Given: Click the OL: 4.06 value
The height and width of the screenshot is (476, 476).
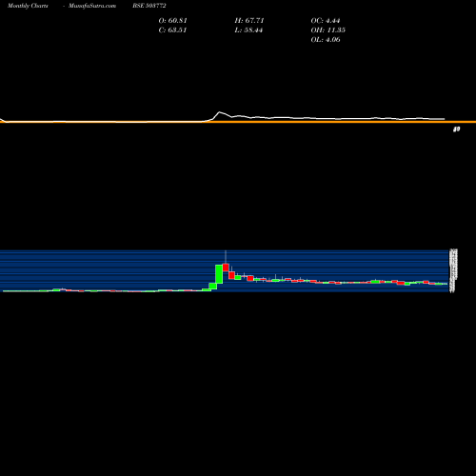Looking at the screenshot, I should tap(326, 40).
